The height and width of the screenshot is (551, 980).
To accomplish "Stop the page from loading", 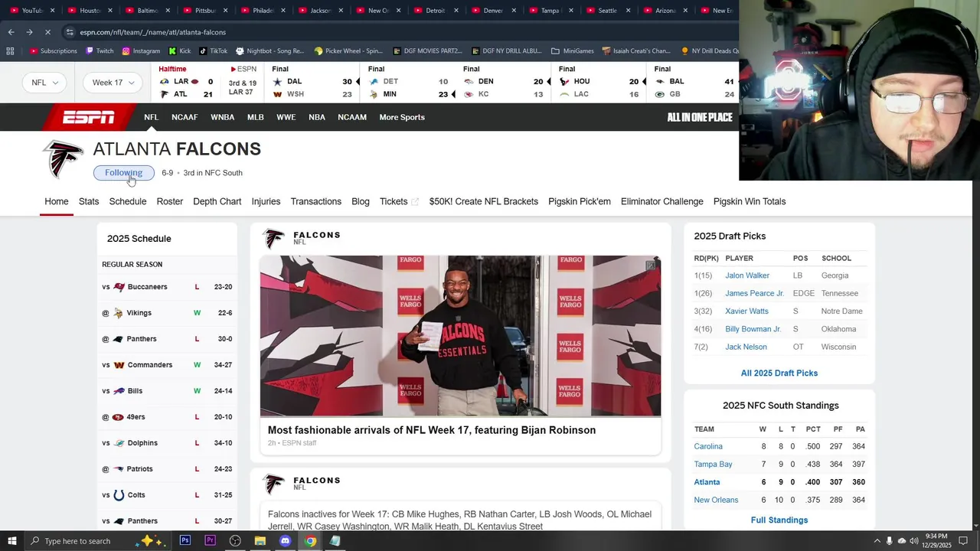I will click(47, 32).
